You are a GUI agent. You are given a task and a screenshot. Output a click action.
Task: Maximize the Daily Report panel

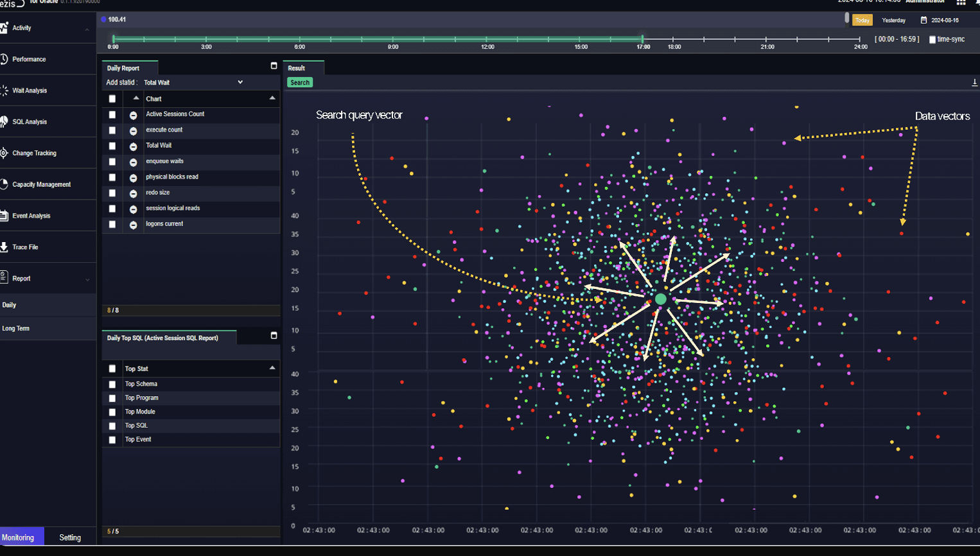[274, 65]
